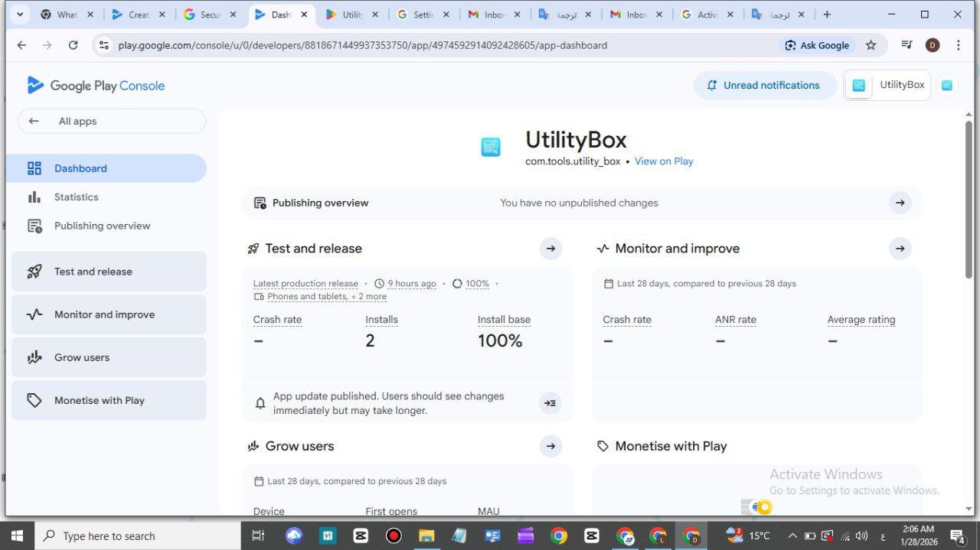
Task: Reload the page with the refresh icon
Action: [73, 45]
